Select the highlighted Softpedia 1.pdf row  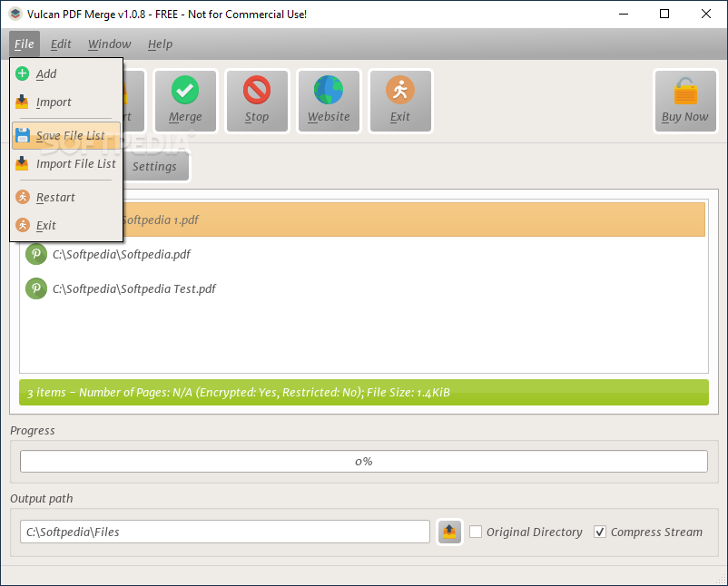coord(414,220)
